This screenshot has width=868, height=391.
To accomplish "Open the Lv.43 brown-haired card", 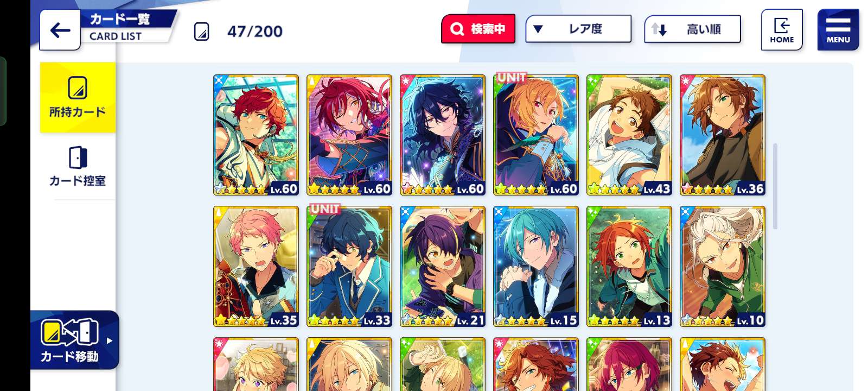I will (629, 135).
